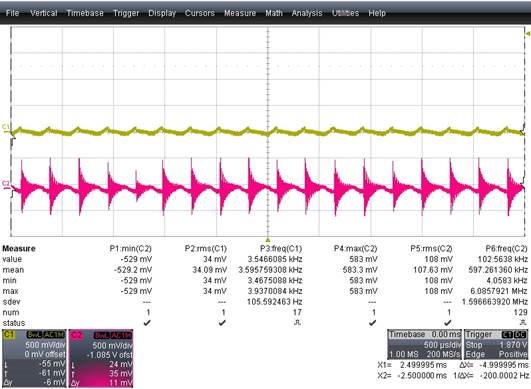This screenshot has width=531, height=389.
Task: Click the P6:freq(C2) status icon
Action: pos(524,322)
